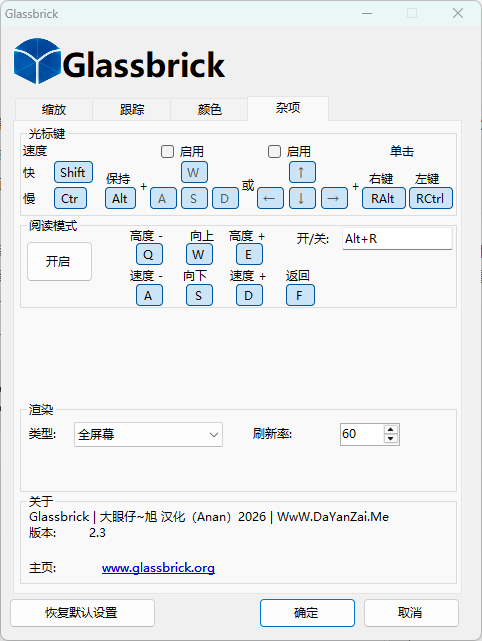Click the Ctr key for slow speed

[70, 198]
